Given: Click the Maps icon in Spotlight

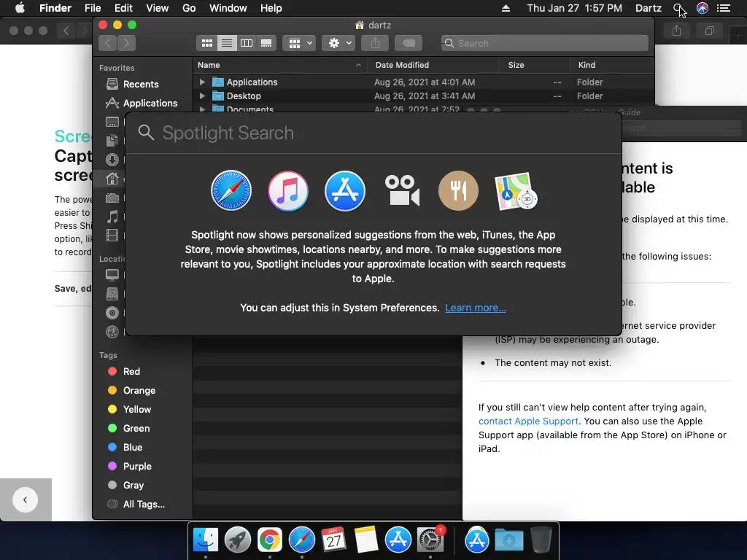Looking at the screenshot, I should click(x=516, y=191).
